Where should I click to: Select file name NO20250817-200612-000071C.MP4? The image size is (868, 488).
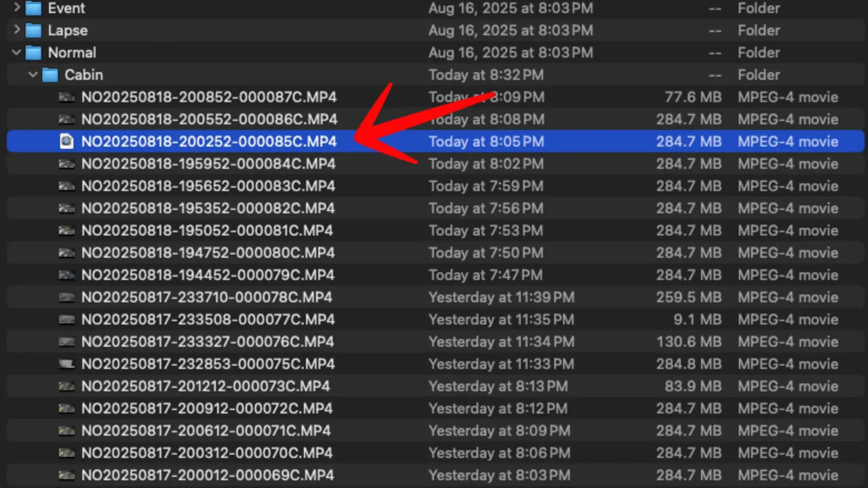click(206, 430)
